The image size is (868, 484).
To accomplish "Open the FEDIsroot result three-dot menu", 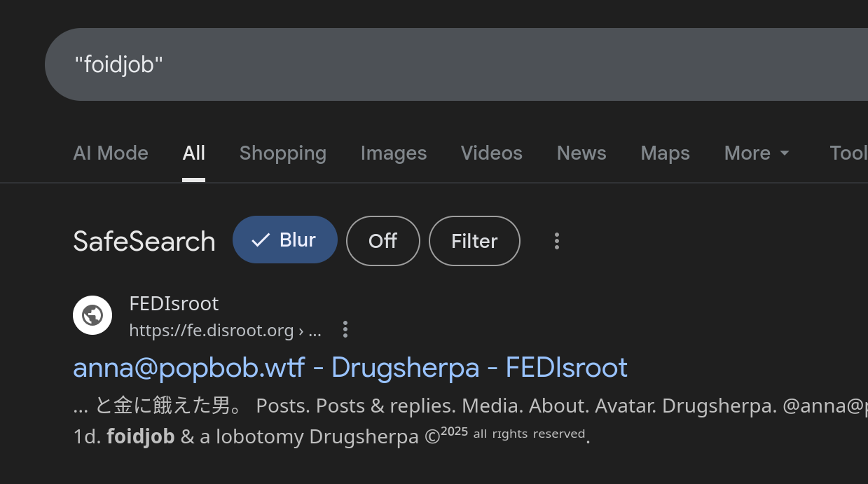I will (x=345, y=330).
